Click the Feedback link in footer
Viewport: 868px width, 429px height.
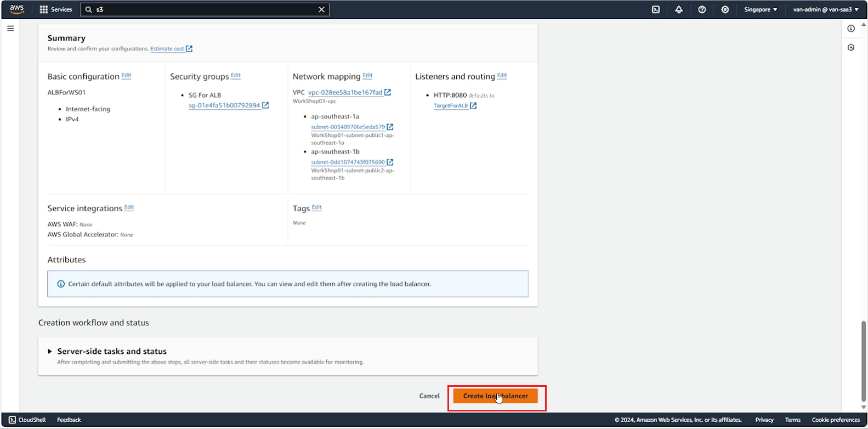69,420
